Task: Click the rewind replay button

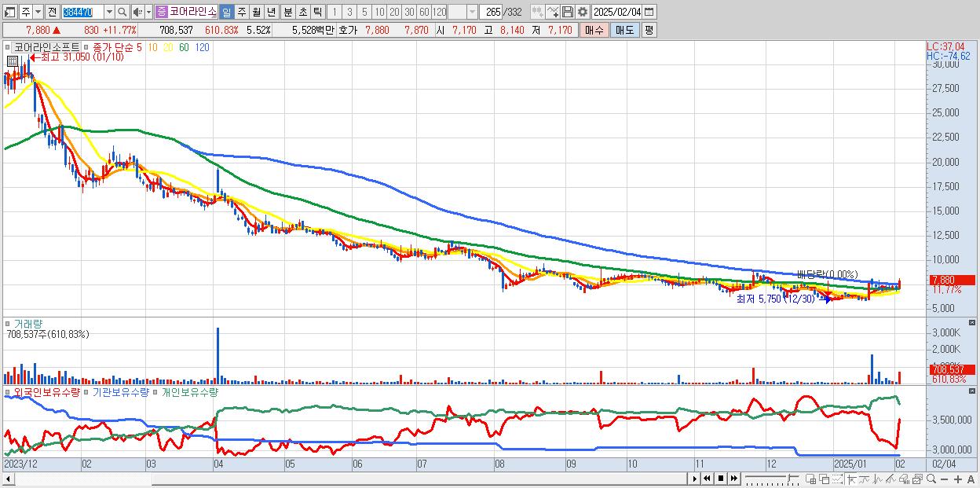Action: point(707,479)
